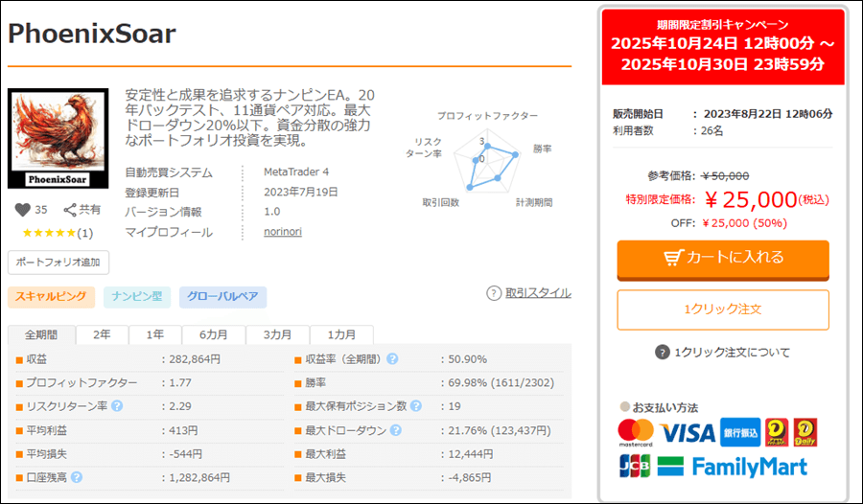863x504 pixels.
Task: Click help icon next to 取引スタイル
Action: coord(493,293)
